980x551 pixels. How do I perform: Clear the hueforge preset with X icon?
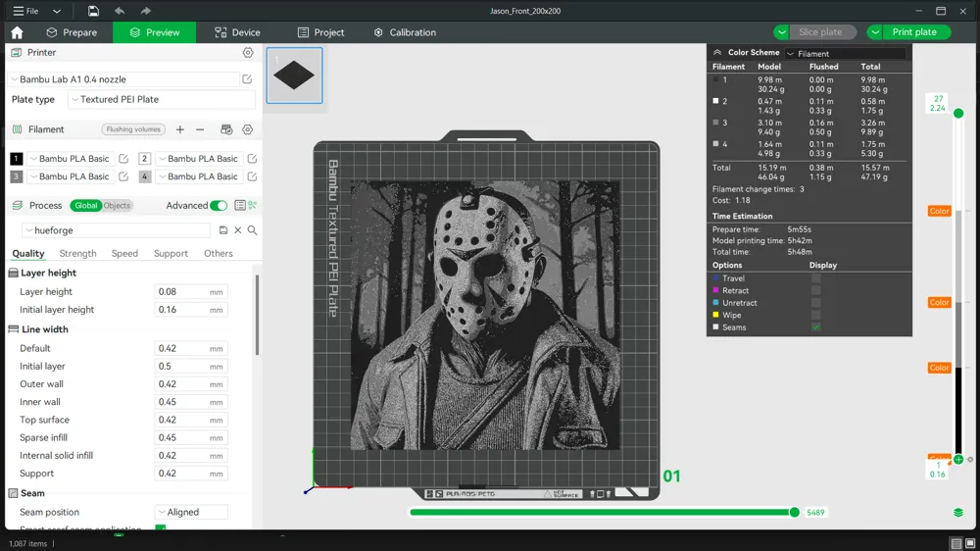coord(237,230)
